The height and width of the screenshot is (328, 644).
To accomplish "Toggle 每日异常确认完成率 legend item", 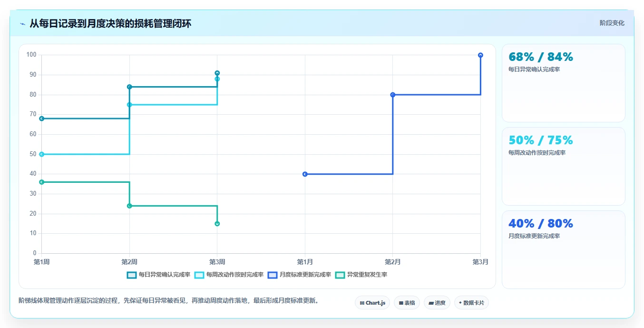I will click(x=158, y=275).
